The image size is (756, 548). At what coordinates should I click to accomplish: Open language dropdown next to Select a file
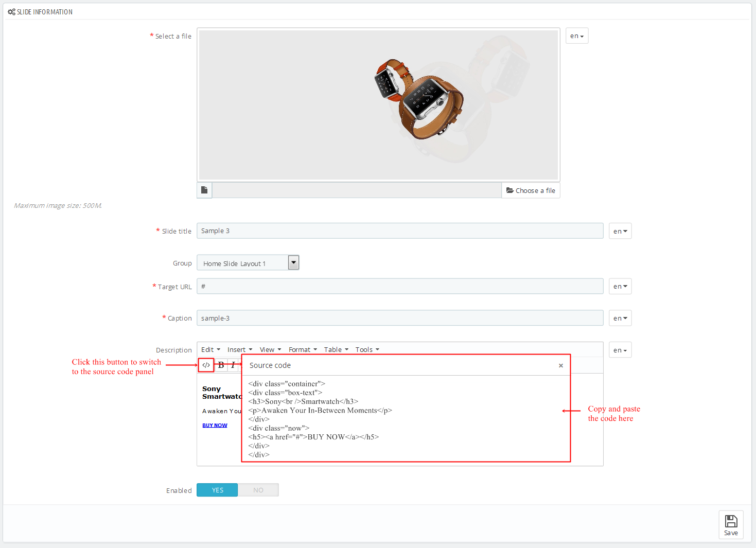tap(577, 36)
